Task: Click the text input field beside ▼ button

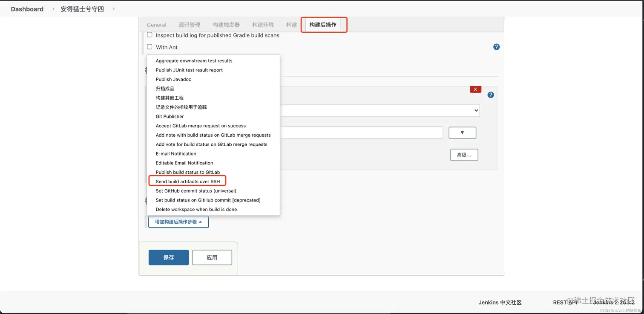Action: (362, 133)
